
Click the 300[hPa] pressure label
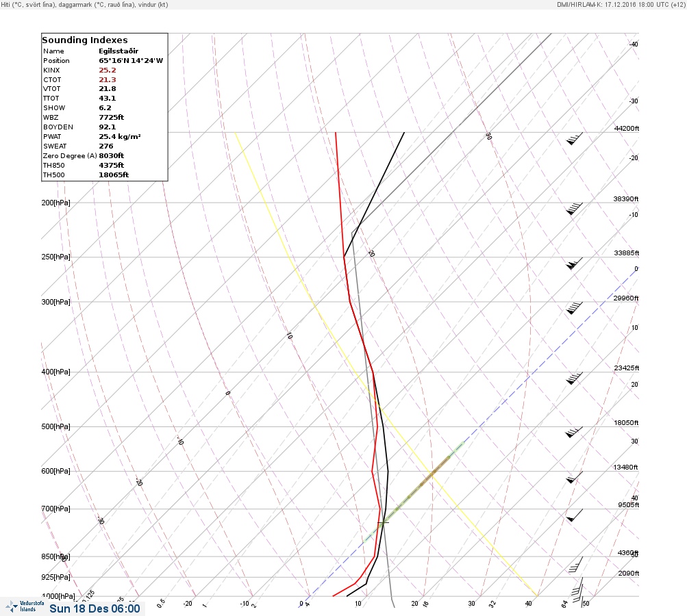55,302
